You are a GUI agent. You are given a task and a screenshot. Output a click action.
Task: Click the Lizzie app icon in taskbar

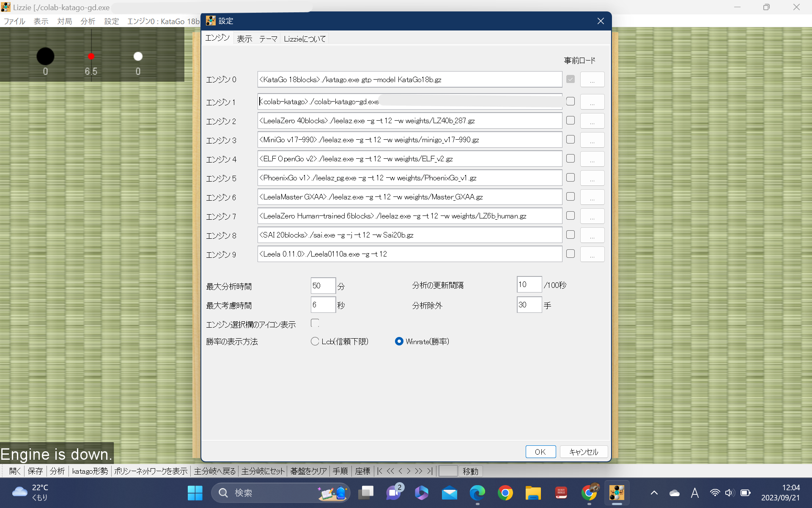coord(617,493)
